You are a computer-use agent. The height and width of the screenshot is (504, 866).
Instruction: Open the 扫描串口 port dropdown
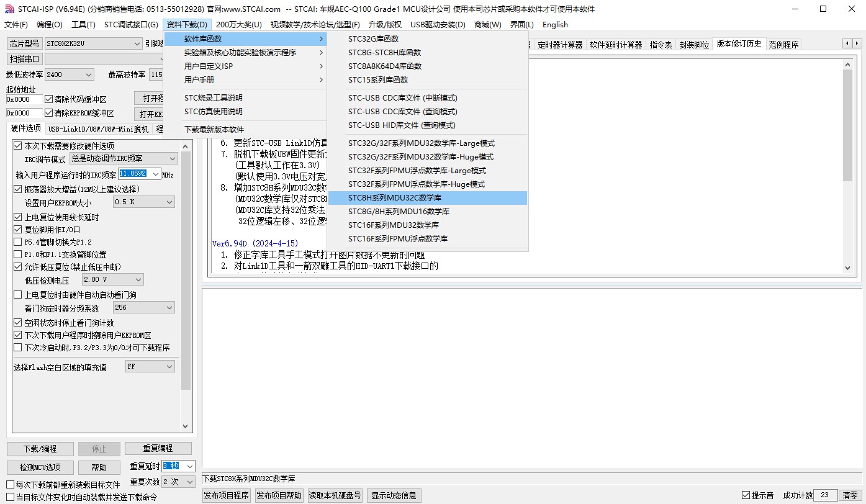[104, 59]
